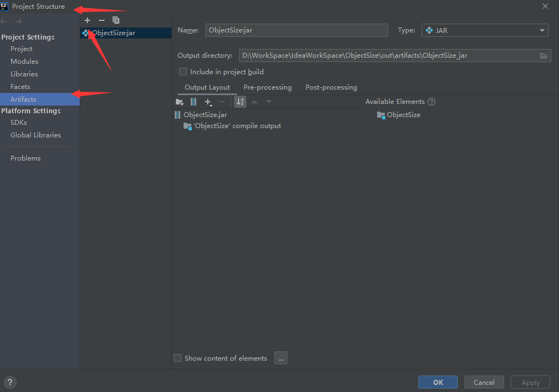The height and width of the screenshot is (392, 559).
Task: Add a new artifact with plus icon
Action: coord(87,20)
